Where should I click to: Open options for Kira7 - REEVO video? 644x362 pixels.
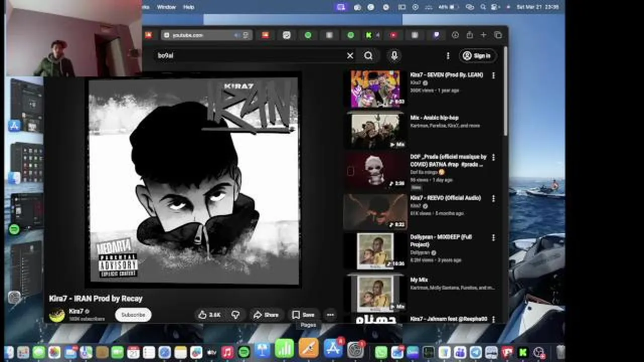tap(493, 199)
